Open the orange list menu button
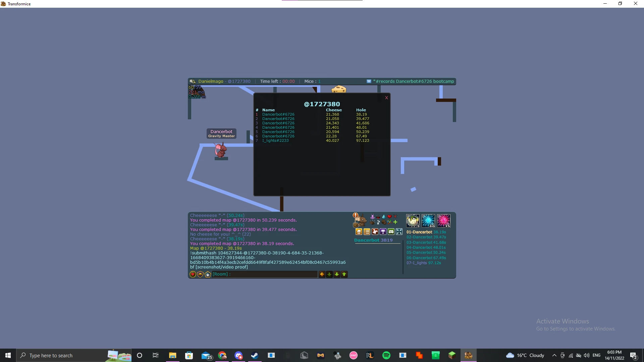 [x=367, y=232]
